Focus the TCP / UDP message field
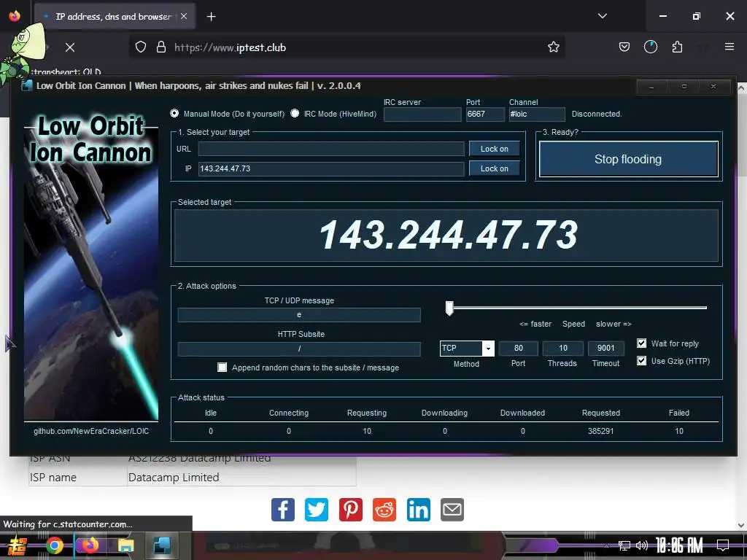The height and width of the screenshot is (560, 747). [x=299, y=315]
